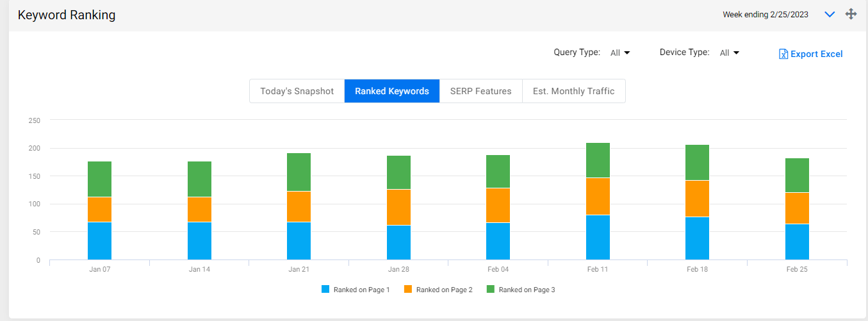
Task: Switch to Est. Monthly Traffic tab
Action: pyautogui.click(x=574, y=91)
